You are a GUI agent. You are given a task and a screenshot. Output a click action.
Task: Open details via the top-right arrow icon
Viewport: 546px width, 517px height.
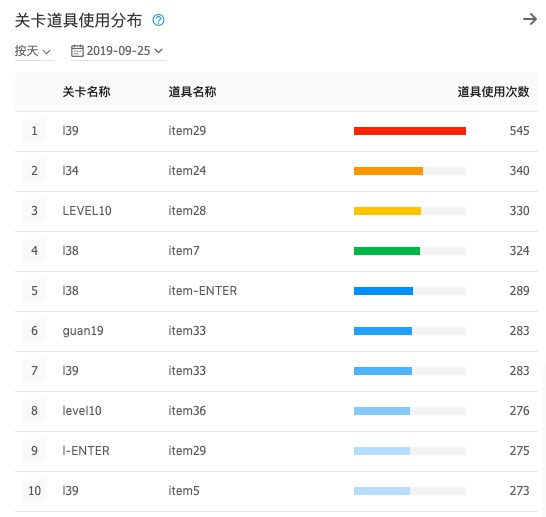tap(530, 19)
